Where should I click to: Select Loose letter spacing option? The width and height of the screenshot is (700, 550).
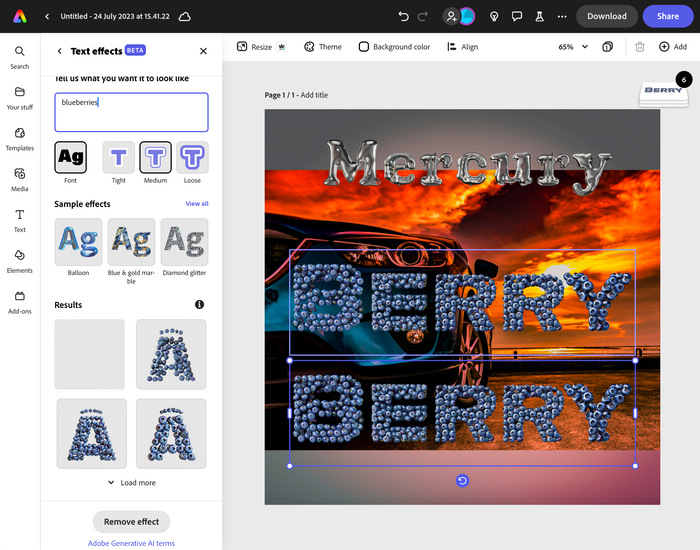point(192,157)
